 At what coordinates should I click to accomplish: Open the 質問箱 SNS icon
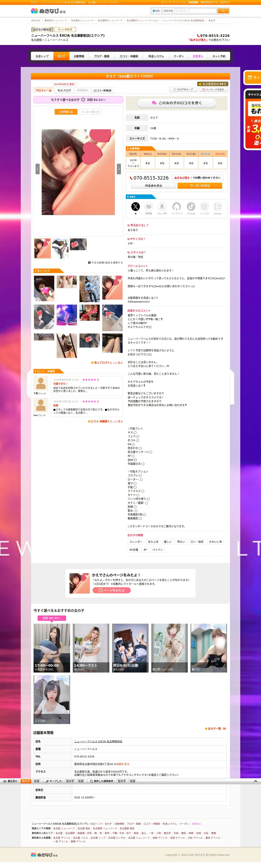pos(149,206)
